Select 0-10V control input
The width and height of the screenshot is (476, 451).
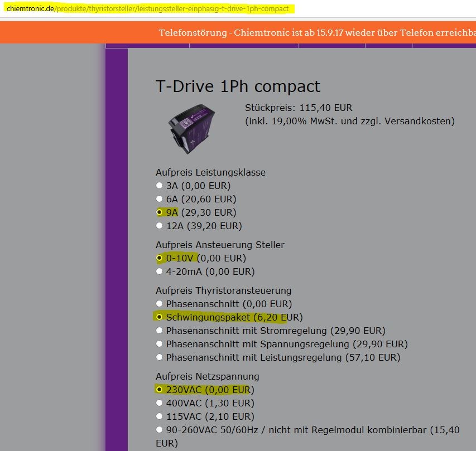(x=160, y=258)
